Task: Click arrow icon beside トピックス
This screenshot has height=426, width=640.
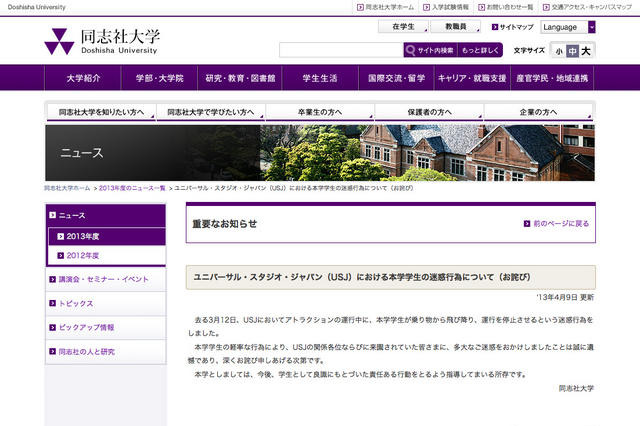Action: tap(52, 303)
